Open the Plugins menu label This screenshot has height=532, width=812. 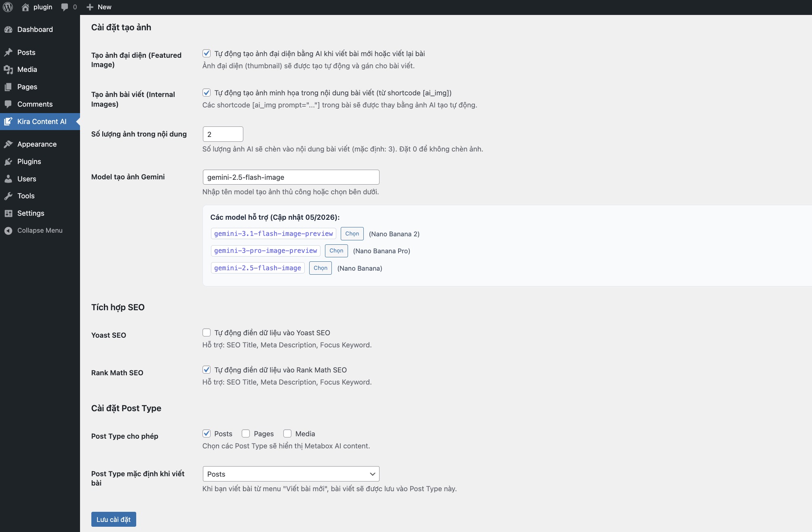[x=29, y=162]
